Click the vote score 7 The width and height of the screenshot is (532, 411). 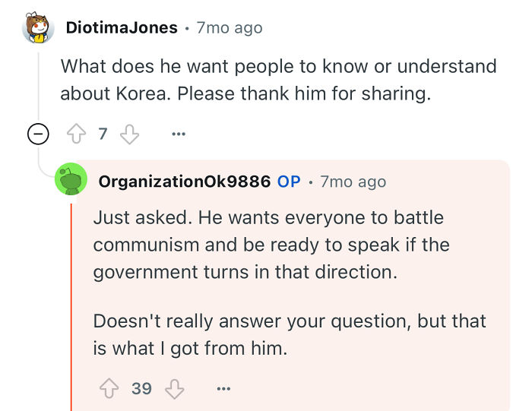[x=103, y=134]
